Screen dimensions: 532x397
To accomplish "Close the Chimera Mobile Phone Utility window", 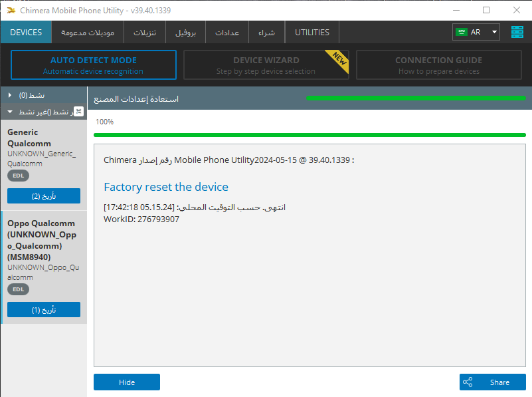I will click(x=517, y=10).
